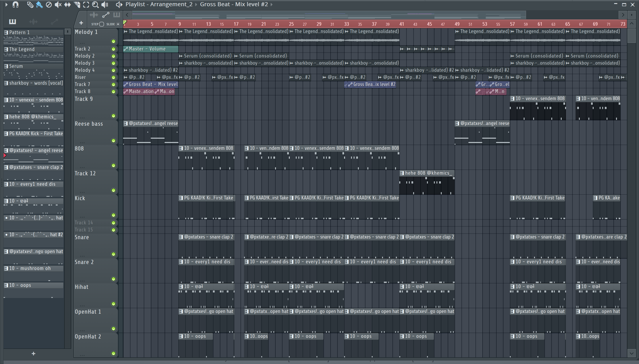This screenshot has width=639, height=364.
Task: Mute the Reese bass track
Action: pos(113,141)
